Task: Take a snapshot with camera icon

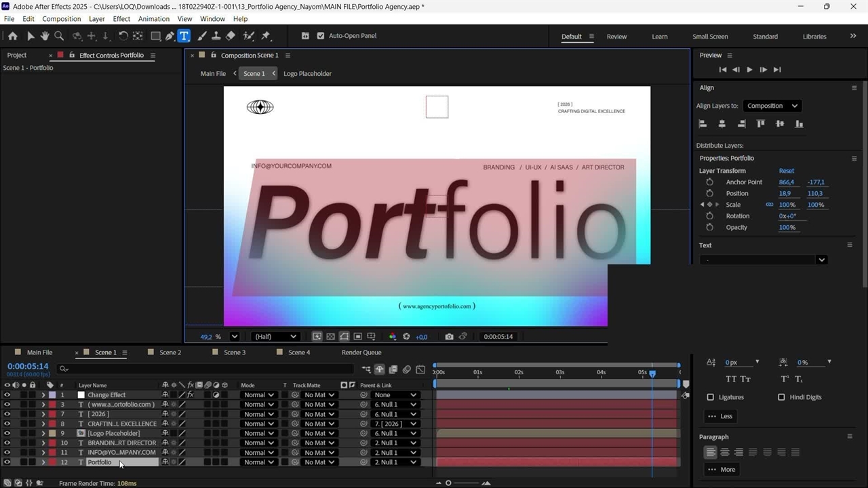Action: 449,336
